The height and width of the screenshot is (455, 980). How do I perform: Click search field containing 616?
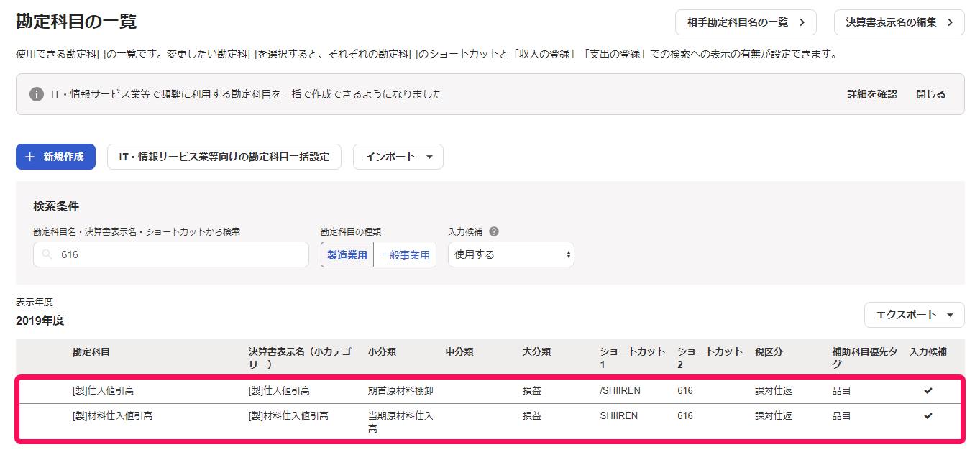pos(171,254)
